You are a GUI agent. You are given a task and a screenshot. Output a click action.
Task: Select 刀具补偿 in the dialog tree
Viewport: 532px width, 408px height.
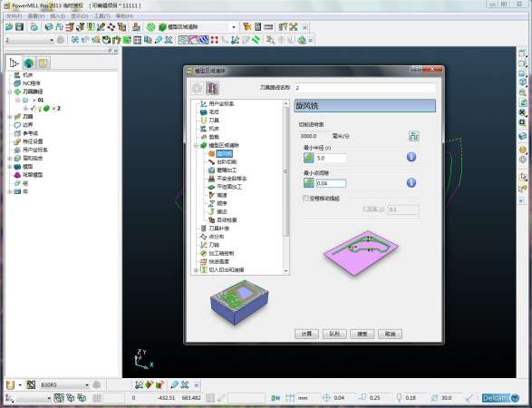point(218,228)
